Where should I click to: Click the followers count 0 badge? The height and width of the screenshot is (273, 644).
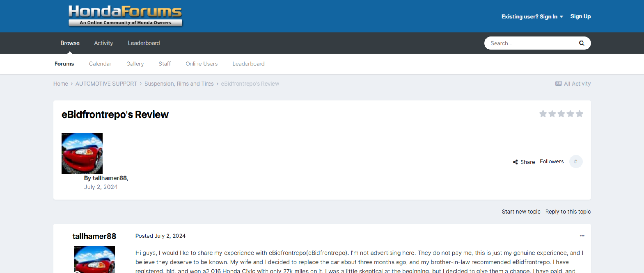coord(576,162)
